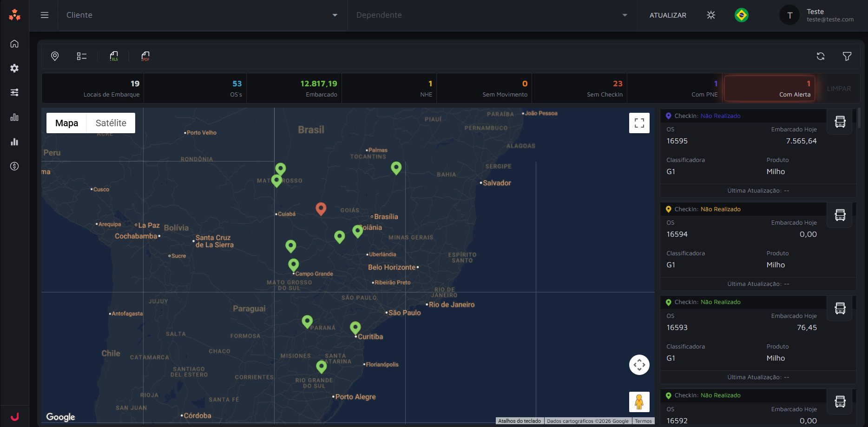
Task: Select the green marker in Rio Grande do Sul
Action: coord(321,367)
